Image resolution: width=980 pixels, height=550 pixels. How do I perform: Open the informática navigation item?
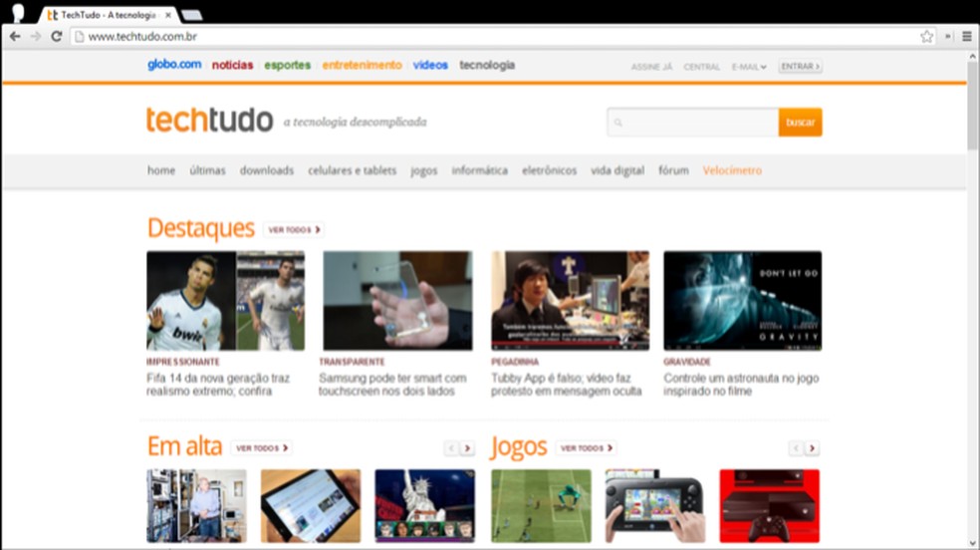479,170
